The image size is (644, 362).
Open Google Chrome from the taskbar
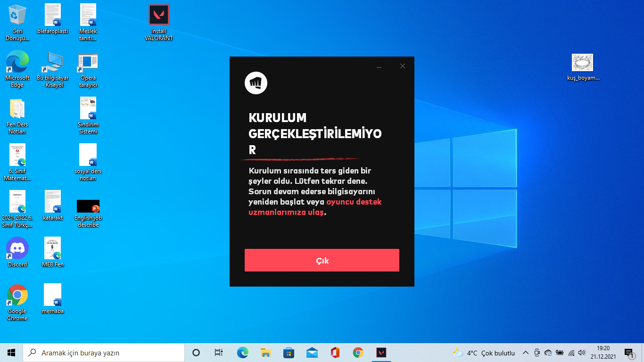(358, 353)
